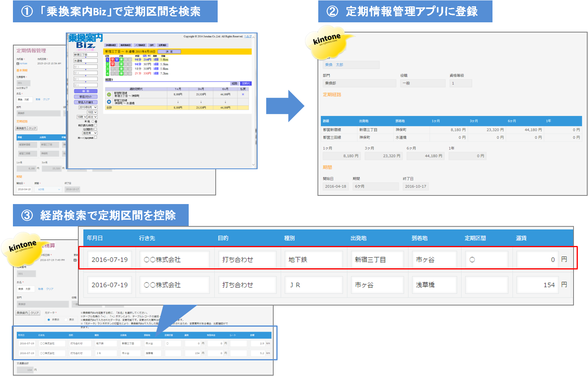Click the 浅草橋 到着地 field in enlarged table

click(x=434, y=285)
